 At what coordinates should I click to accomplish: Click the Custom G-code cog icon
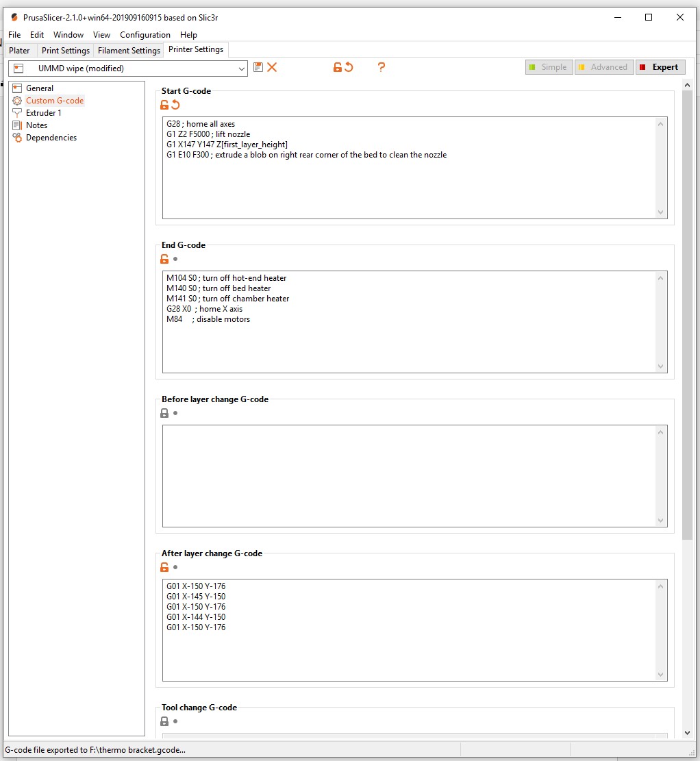17,101
